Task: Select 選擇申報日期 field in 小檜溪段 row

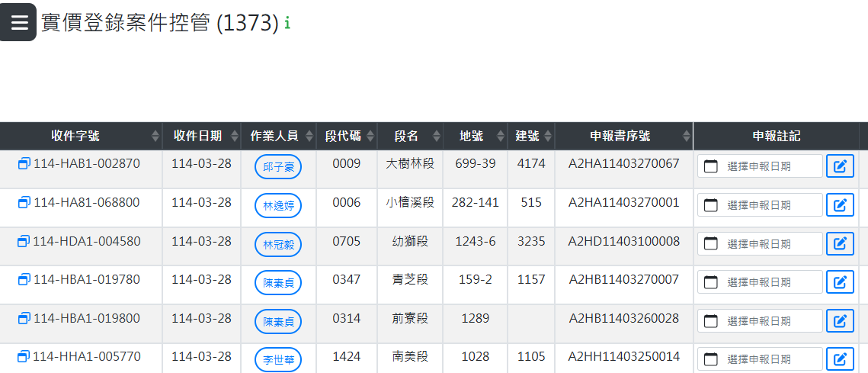Action: 760,205
